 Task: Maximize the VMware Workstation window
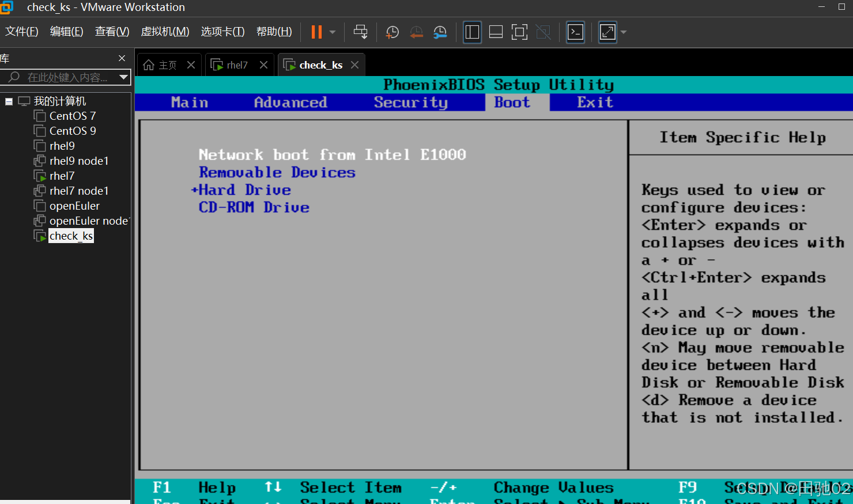[x=842, y=7]
